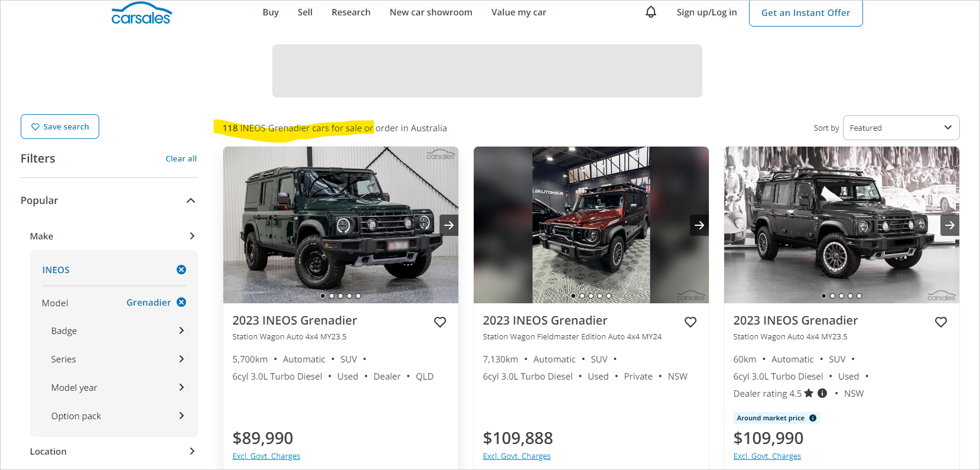980x470 pixels.
Task: Click the Get an Instant Offer button
Action: 806,12
